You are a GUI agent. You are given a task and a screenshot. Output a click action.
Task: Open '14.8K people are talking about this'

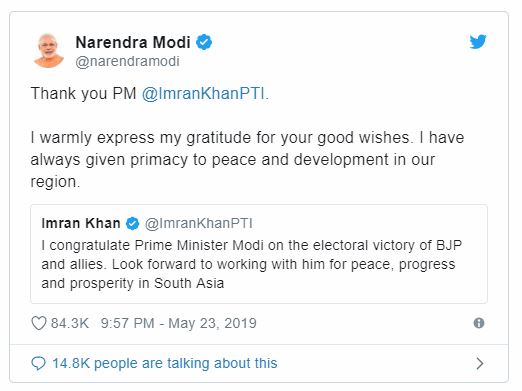[x=165, y=363]
